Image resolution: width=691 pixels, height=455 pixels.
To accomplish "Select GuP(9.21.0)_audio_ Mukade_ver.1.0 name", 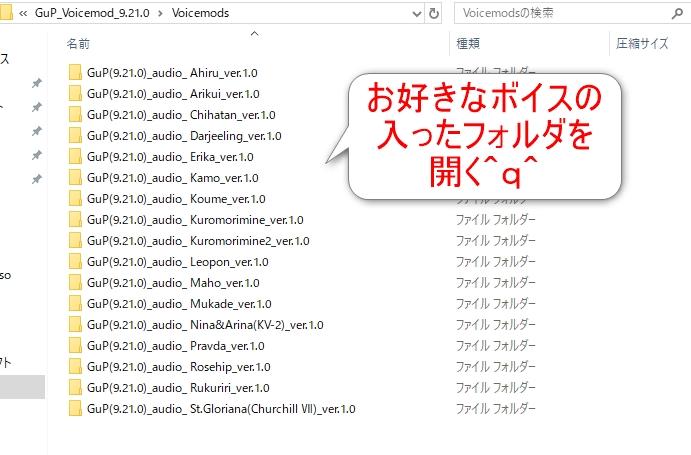I will point(179,304).
